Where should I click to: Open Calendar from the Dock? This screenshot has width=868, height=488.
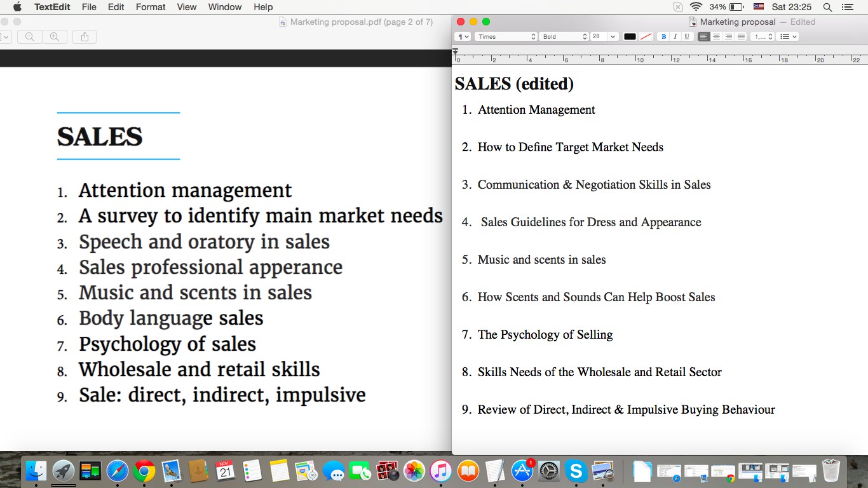click(226, 471)
